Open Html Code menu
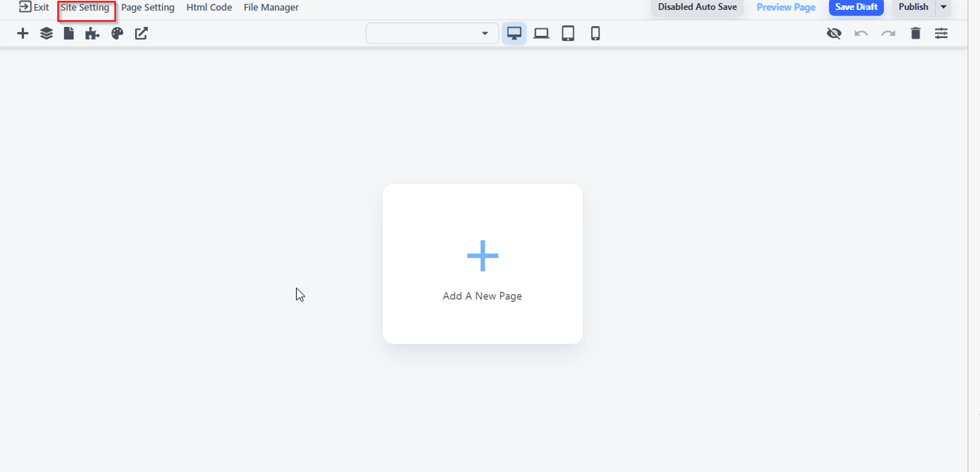This screenshot has height=472, width=980. pos(209,7)
